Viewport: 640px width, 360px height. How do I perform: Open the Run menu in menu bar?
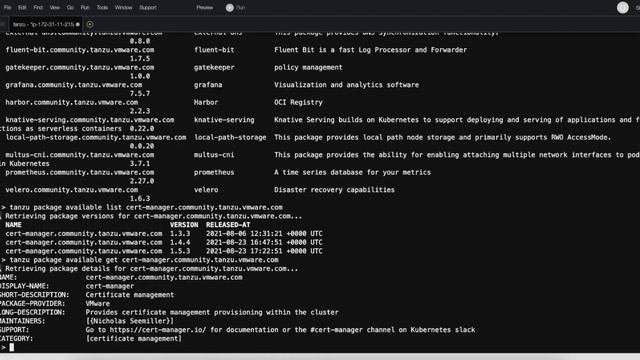tap(85, 7)
